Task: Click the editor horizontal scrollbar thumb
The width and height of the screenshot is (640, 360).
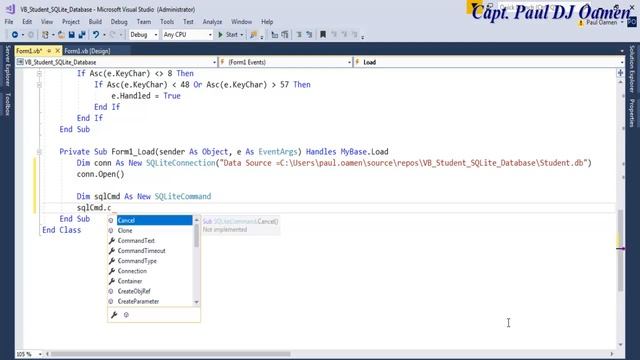Action: click(170, 354)
